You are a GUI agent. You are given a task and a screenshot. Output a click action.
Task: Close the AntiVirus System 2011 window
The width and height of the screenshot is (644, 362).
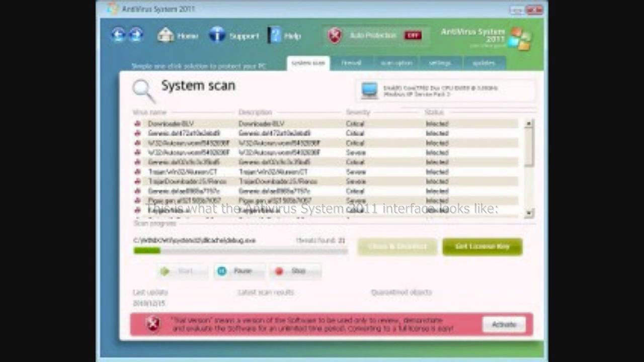point(534,10)
